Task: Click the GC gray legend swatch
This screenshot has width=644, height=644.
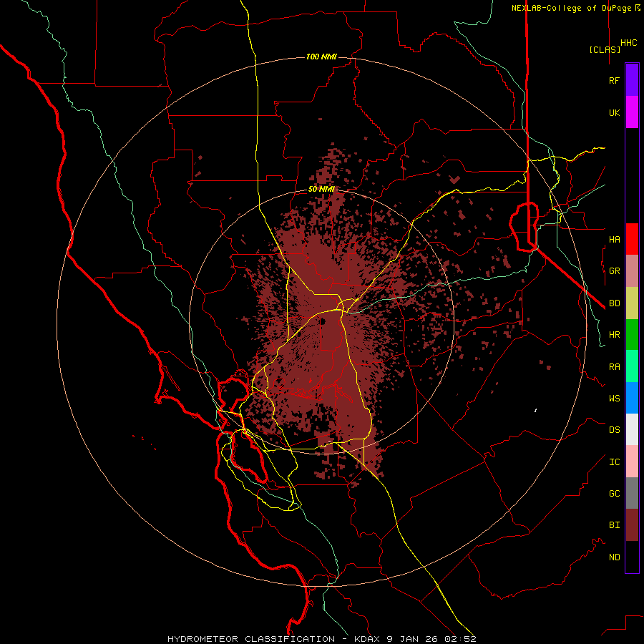Action: point(632,493)
